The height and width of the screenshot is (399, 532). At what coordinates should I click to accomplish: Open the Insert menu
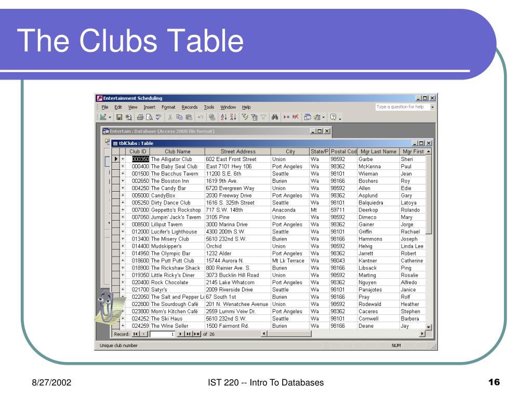(149, 107)
